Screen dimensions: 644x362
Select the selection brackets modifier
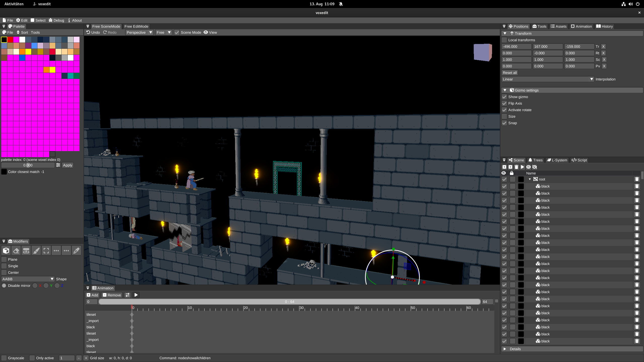(x=46, y=251)
